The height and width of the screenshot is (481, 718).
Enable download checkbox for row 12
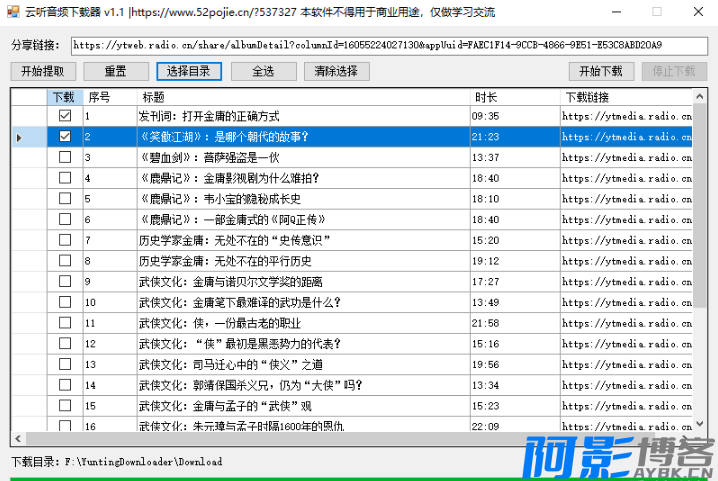pos(65,344)
